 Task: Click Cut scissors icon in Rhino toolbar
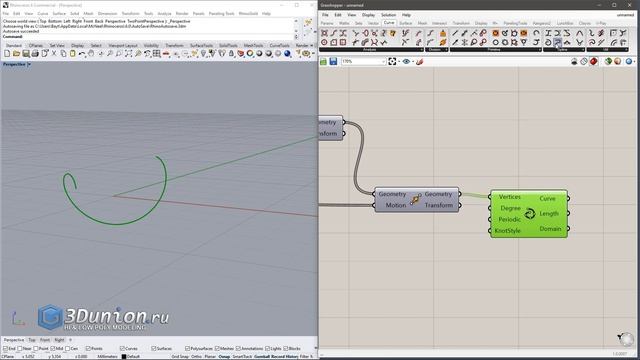(x=54, y=53)
